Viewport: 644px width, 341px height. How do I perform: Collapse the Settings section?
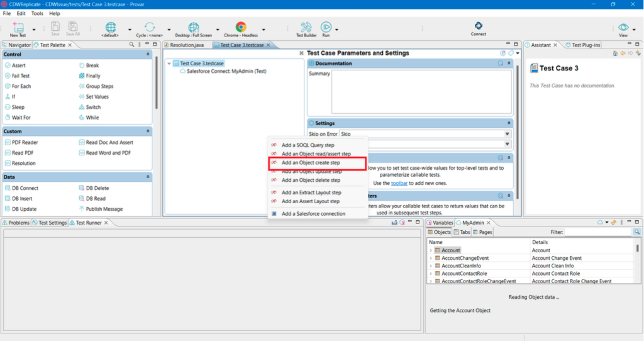(x=509, y=123)
